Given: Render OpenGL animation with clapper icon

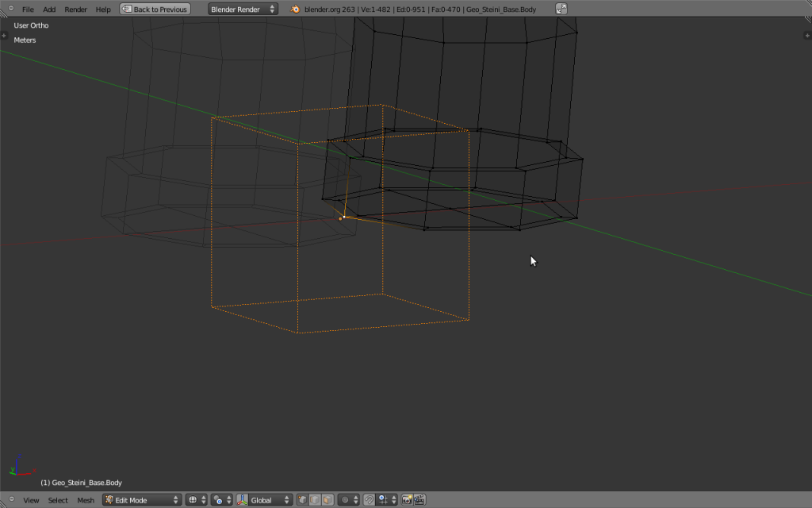Looking at the screenshot, I should [419, 500].
